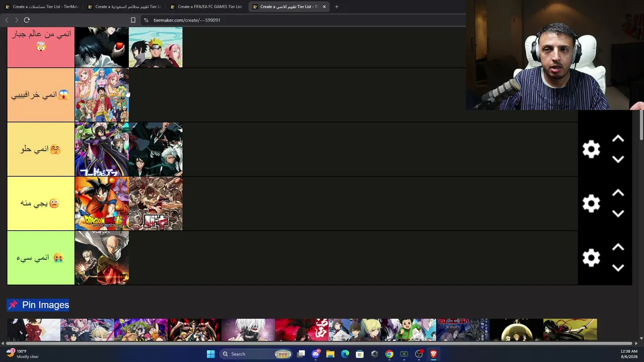Image resolution: width=644 pixels, height=362 pixels.
Task: Open Microsoft Store from the taskbar
Action: [x=360, y=354]
